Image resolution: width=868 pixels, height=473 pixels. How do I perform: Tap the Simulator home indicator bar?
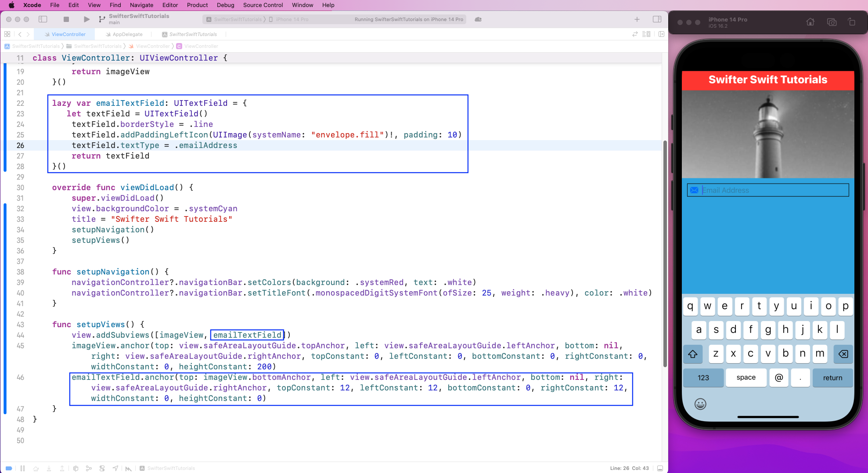[768, 417]
